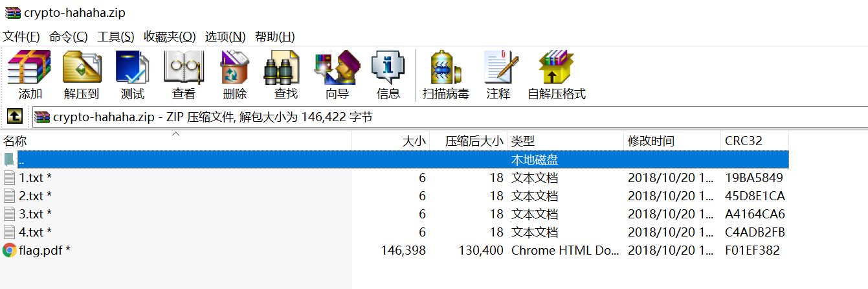868x289 pixels.
Task: Click the modified date of flag.pdf
Action: tap(671, 250)
